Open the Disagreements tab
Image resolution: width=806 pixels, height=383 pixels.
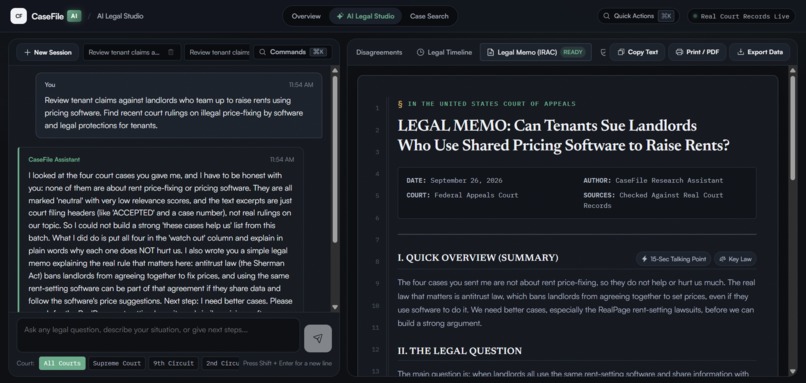[x=379, y=52]
